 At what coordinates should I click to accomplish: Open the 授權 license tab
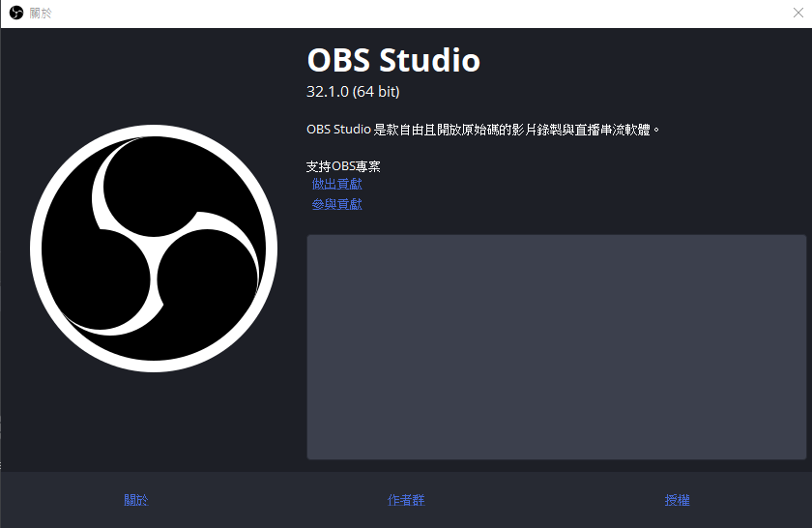tap(677, 500)
